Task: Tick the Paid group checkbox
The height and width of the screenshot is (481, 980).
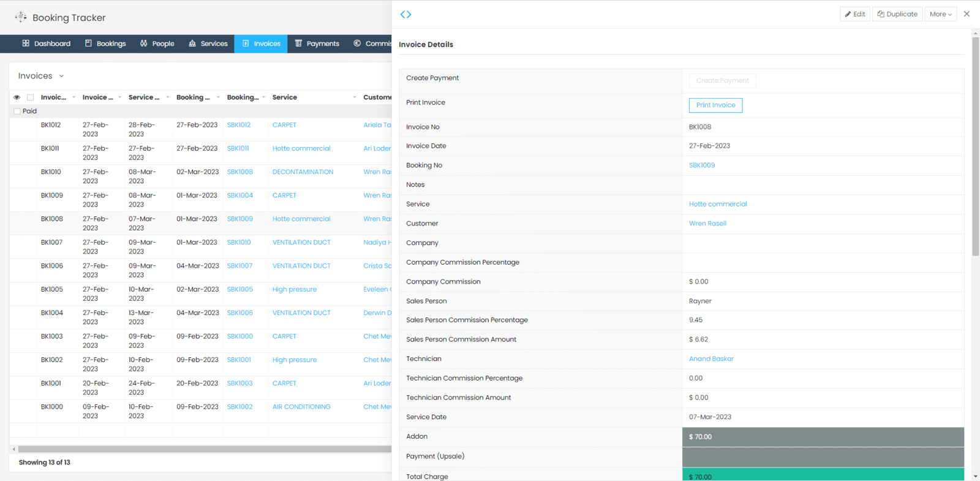Action: tap(17, 112)
